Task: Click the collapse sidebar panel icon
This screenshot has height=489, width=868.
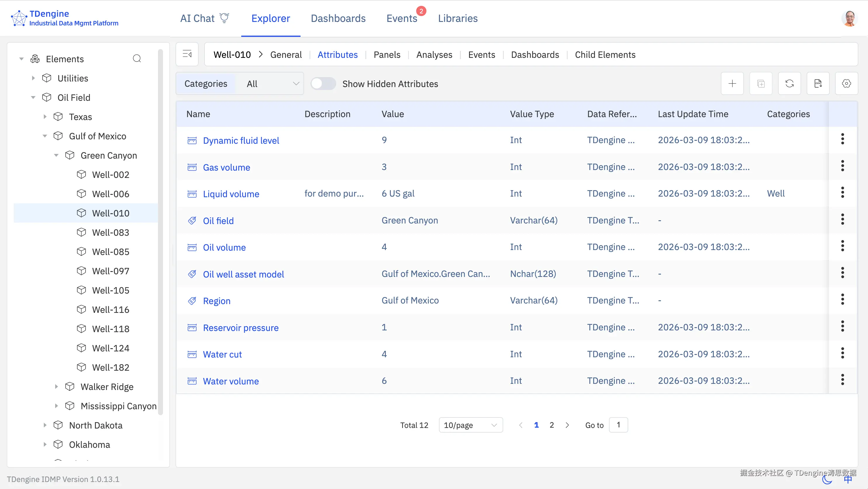Action: [x=187, y=54]
